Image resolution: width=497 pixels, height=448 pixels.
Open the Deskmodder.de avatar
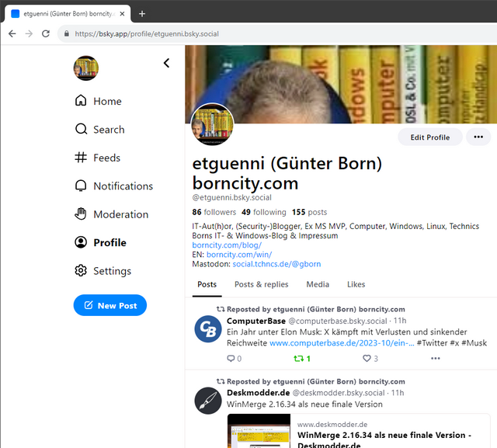(x=208, y=401)
